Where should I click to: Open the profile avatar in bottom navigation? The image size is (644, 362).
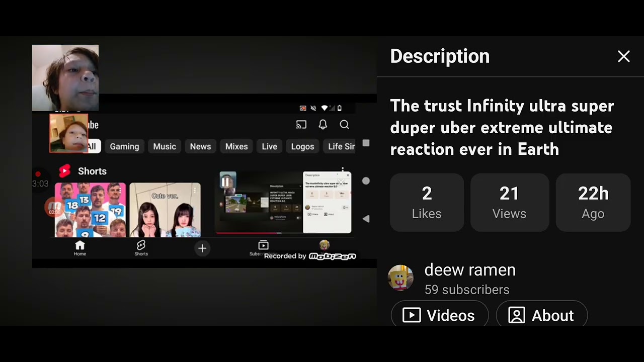point(325,245)
